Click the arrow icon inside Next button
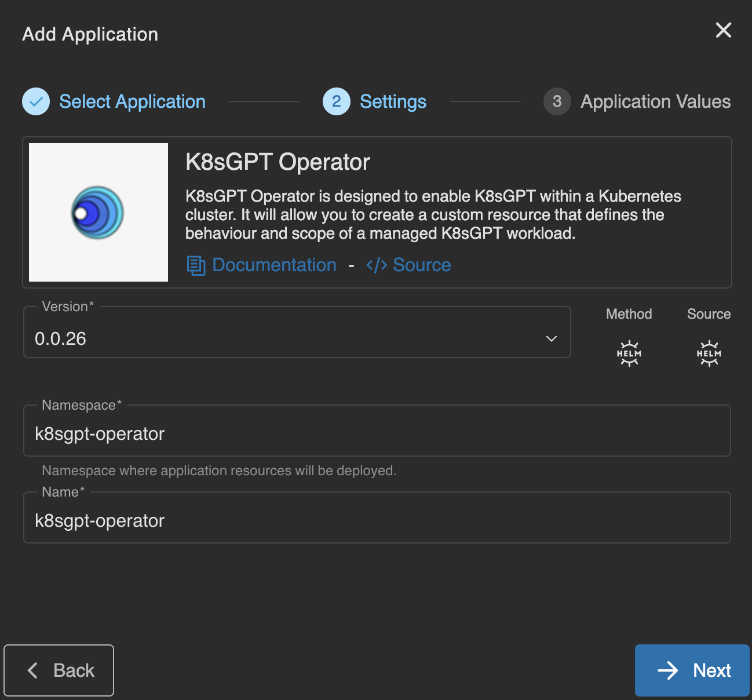Screen dimensions: 752x700 [669, 670]
